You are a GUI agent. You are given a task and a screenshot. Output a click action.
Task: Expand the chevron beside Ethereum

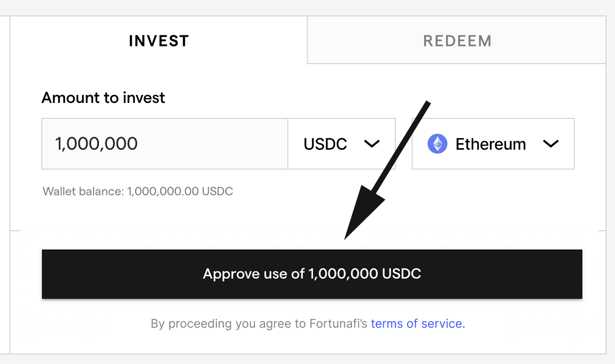point(551,144)
